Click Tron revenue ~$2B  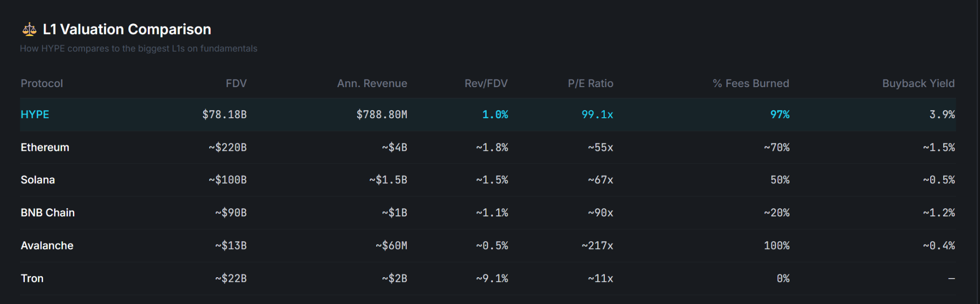[x=395, y=279]
